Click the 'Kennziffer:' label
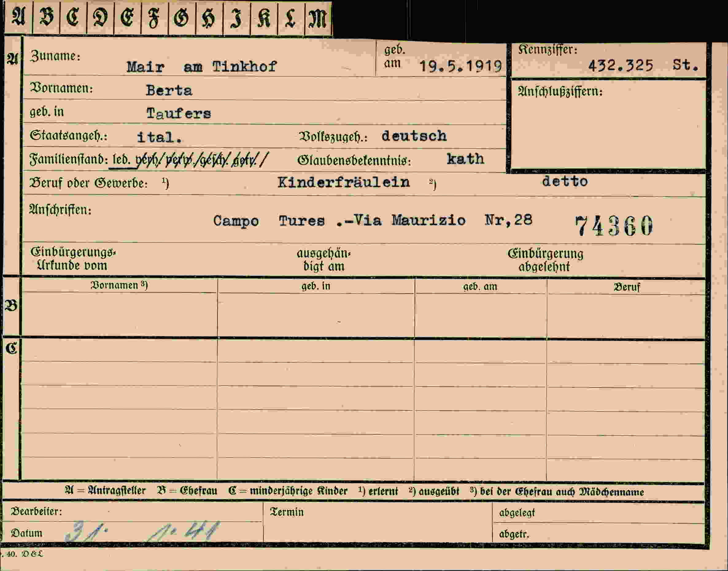Image resolution: width=728 pixels, height=571 pixels. tap(548, 50)
